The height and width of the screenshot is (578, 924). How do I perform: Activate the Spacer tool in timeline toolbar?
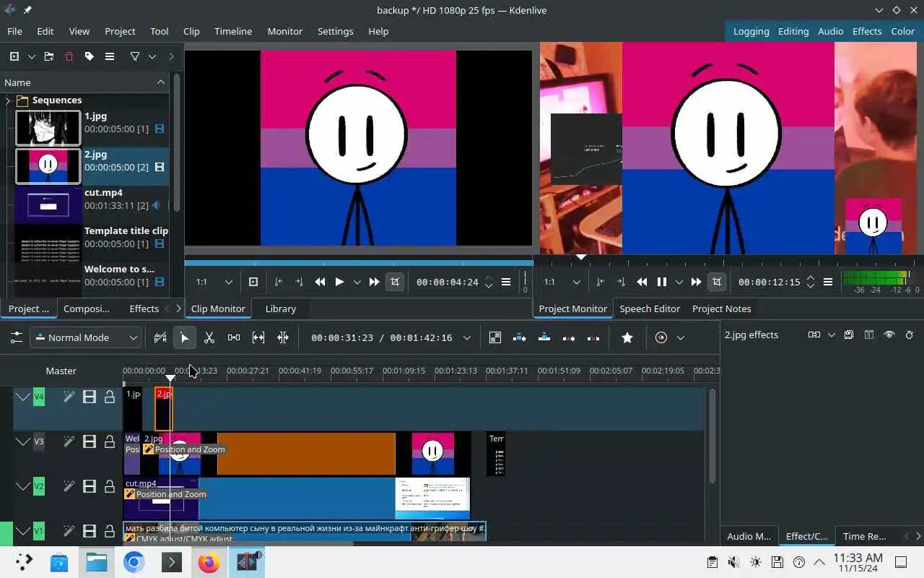click(234, 337)
